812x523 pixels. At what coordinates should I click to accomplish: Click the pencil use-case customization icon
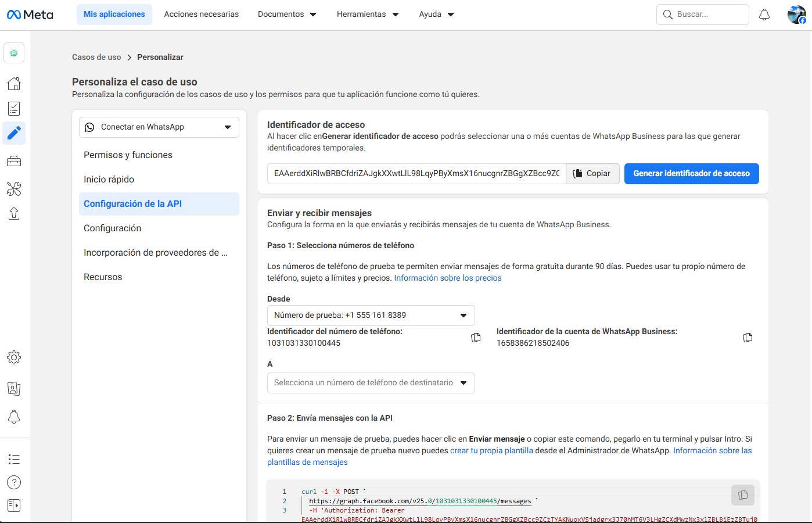click(x=14, y=133)
